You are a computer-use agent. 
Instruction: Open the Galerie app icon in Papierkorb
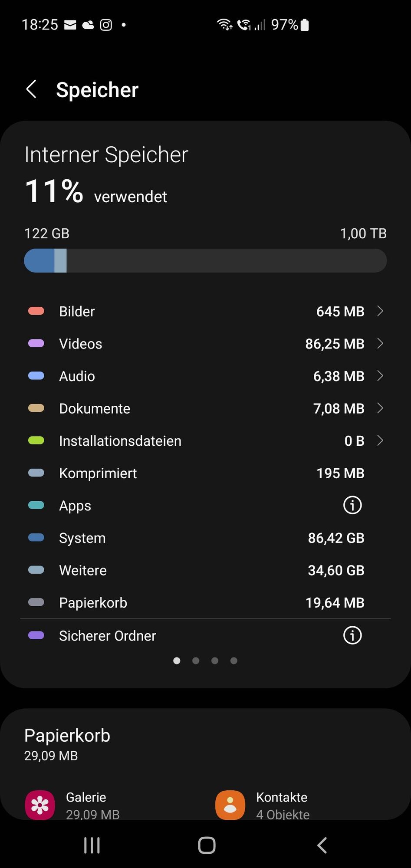pos(39,804)
